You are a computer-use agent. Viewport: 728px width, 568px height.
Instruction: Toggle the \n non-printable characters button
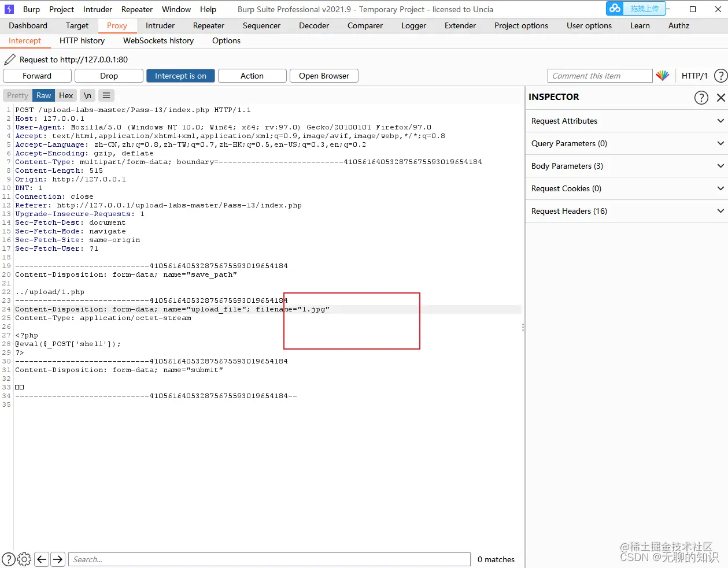click(x=87, y=95)
